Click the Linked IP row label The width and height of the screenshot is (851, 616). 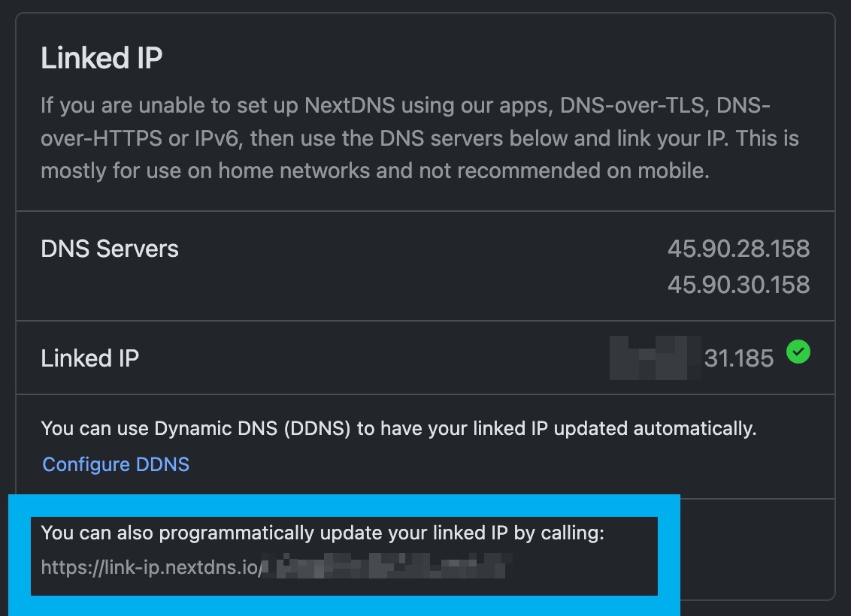[x=90, y=358]
